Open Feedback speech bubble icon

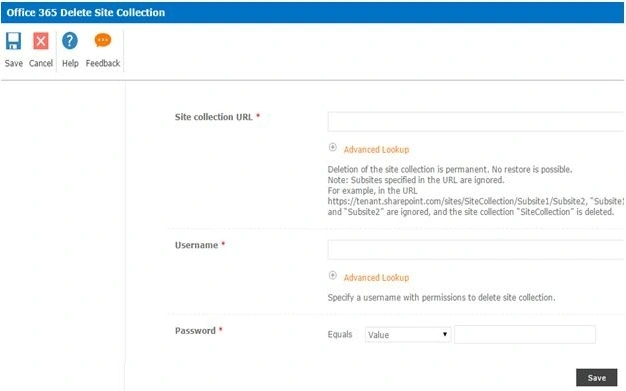[x=103, y=40]
